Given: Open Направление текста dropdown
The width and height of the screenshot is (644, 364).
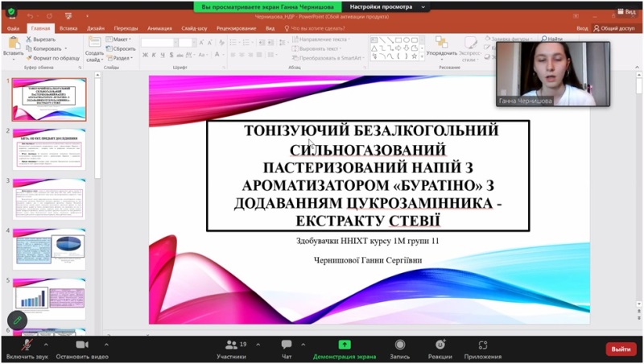Looking at the screenshot, I should pyautogui.click(x=321, y=39).
